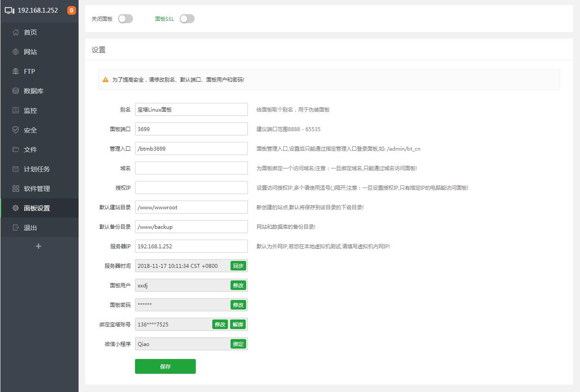The width and height of the screenshot is (580, 392).
Task: Select 退出 to log out
Action: coord(30,227)
